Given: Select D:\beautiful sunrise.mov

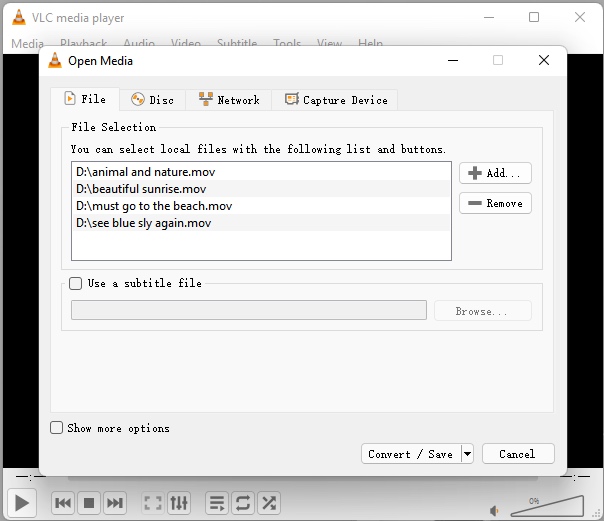Looking at the screenshot, I should pos(261,189).
